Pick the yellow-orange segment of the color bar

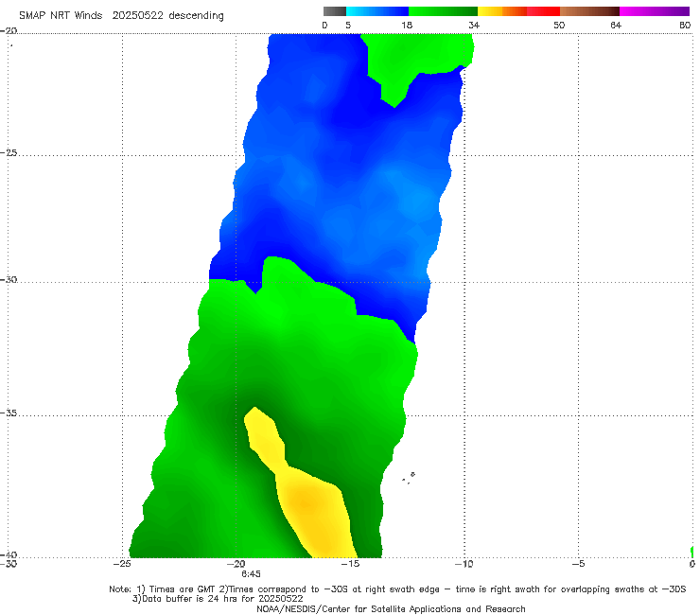coord(501,11)
